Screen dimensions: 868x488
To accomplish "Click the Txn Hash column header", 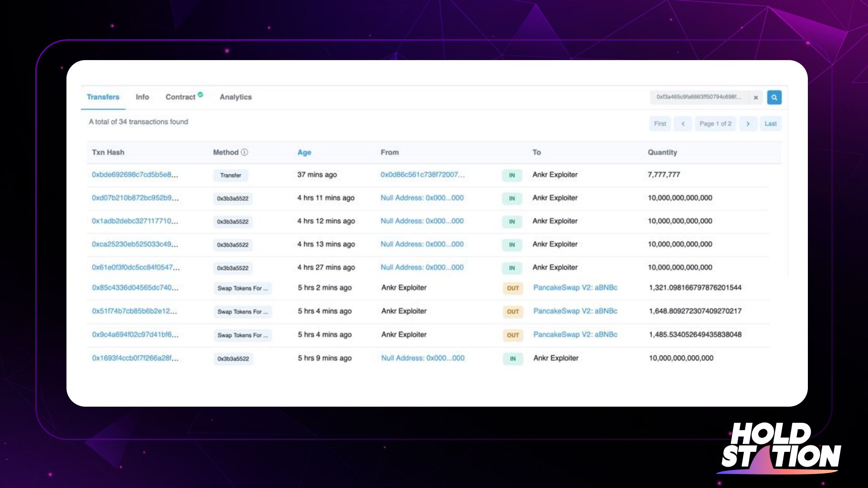I will (108, 152).
